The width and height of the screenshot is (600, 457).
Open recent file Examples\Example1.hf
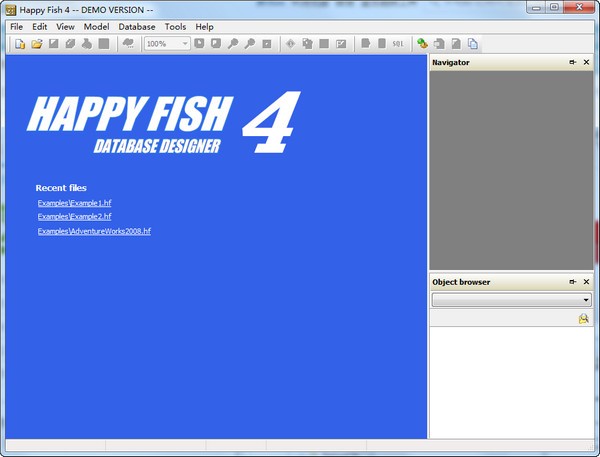pos(75,203)
